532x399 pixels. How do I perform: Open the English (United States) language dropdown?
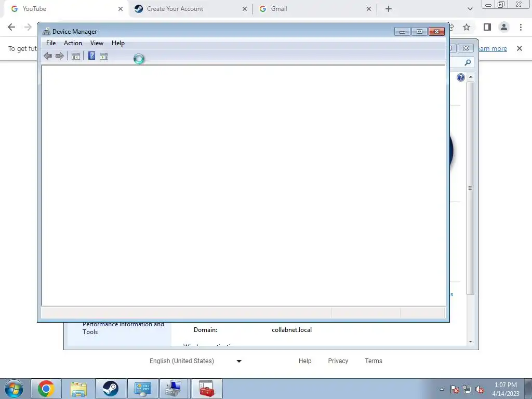(x=195, y=361)
